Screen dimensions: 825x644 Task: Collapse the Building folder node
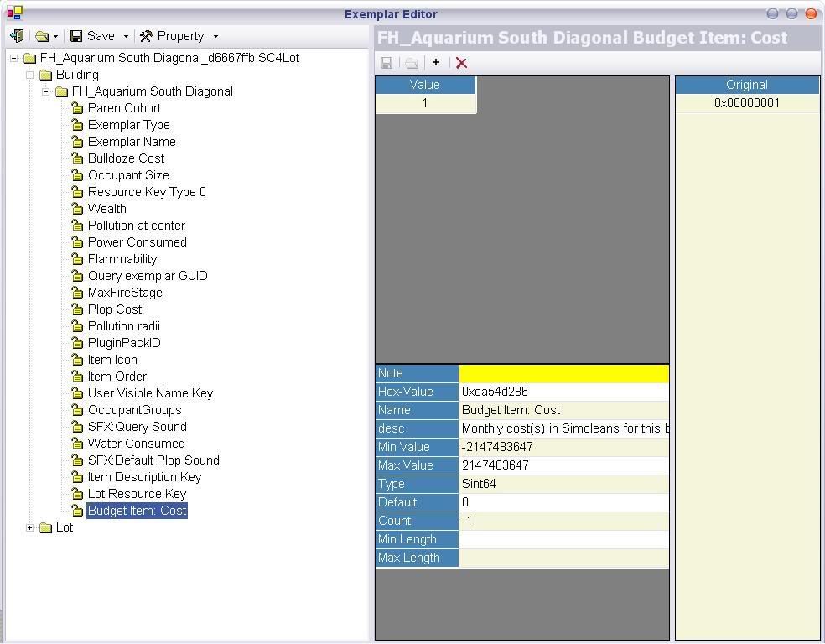pos(30,75)
